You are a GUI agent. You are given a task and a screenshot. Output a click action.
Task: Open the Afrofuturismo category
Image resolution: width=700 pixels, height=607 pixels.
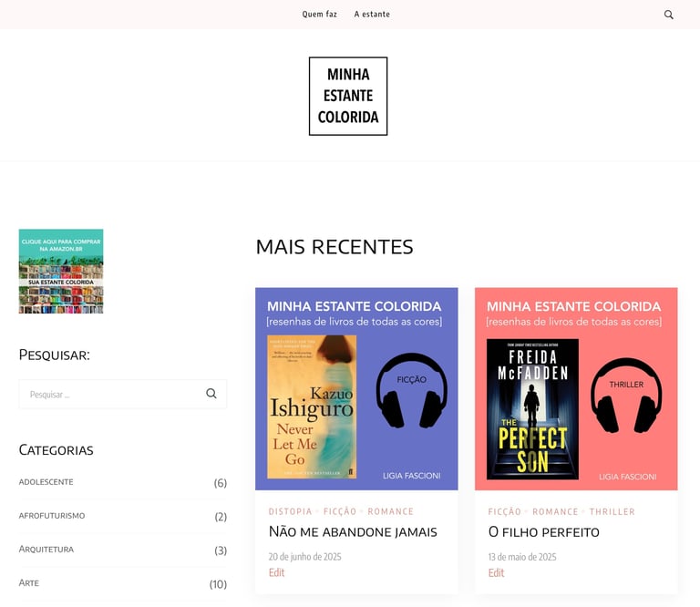pos(52,516)
